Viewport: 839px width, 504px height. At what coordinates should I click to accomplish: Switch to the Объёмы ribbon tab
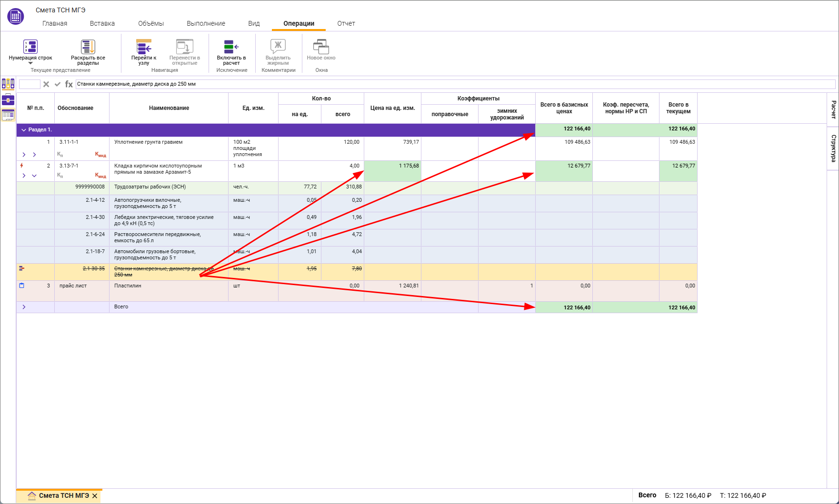pyautogui.click(x=151, y=23)
